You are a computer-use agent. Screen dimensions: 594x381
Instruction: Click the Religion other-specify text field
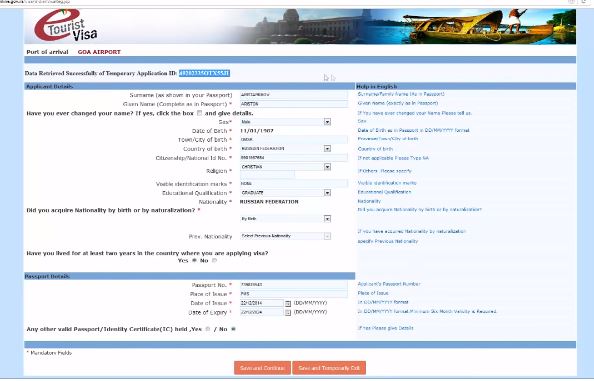tap(267, 175)
